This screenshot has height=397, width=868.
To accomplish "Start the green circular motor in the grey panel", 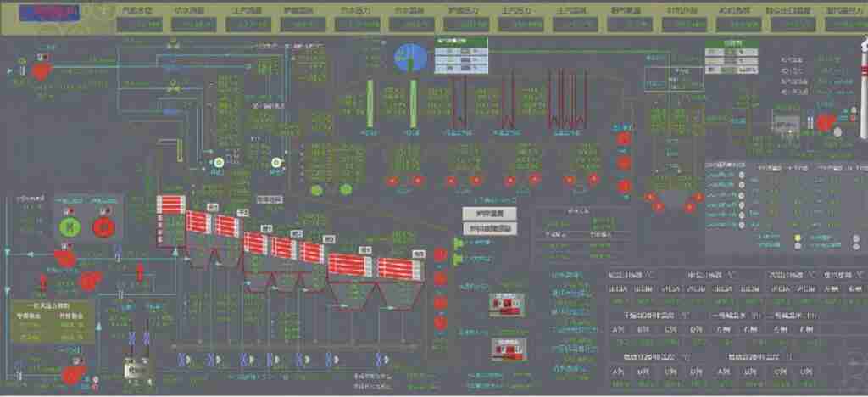I will (x=70, y=226).
